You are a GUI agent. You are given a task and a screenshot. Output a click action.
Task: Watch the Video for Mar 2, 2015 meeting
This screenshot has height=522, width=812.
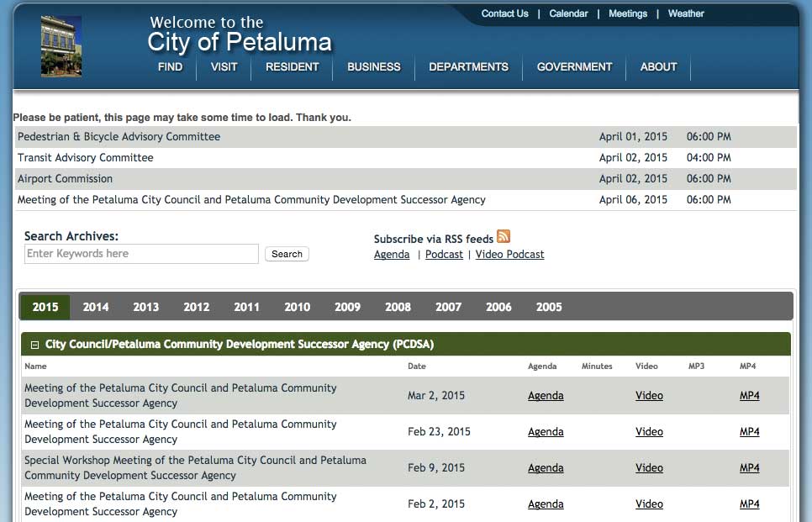(650, 396)
